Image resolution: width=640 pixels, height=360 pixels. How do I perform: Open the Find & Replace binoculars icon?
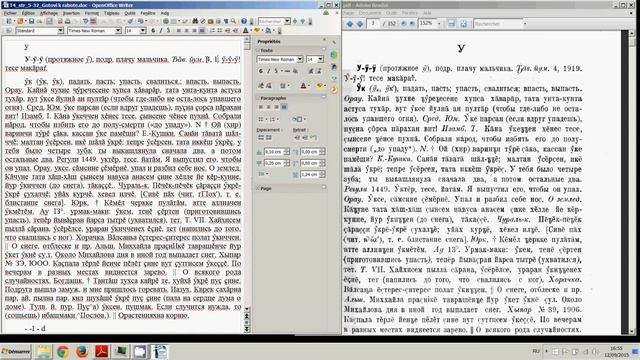click(195, 21)
